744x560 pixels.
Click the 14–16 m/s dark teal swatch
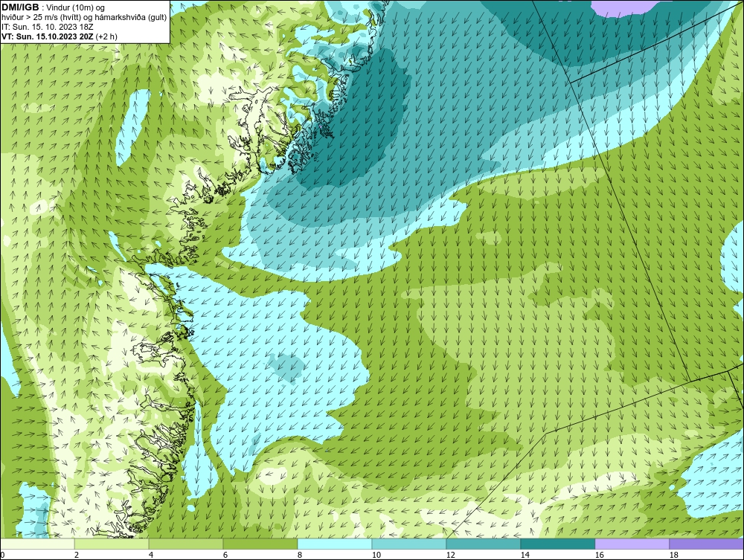pyautogui.click(x=557, y=544)
